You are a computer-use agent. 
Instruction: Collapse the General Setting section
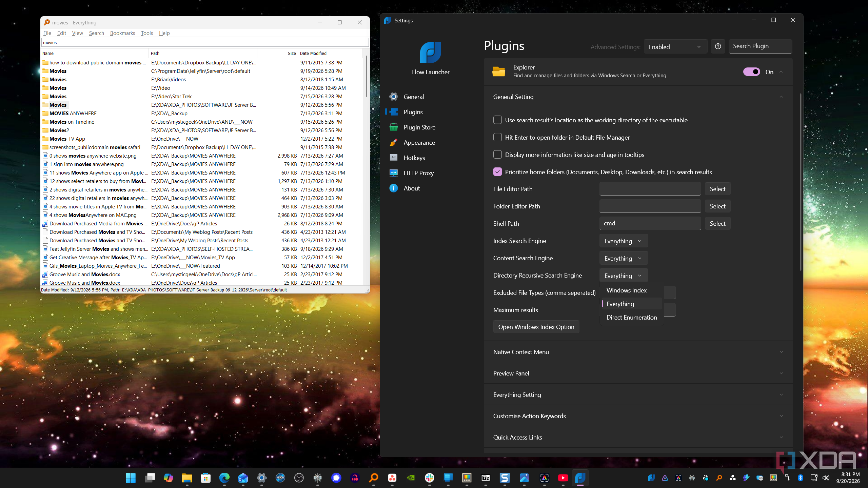point(638,97)
